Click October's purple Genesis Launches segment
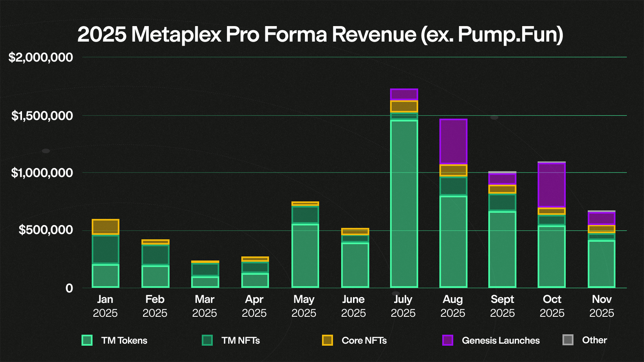 point(551,185)
